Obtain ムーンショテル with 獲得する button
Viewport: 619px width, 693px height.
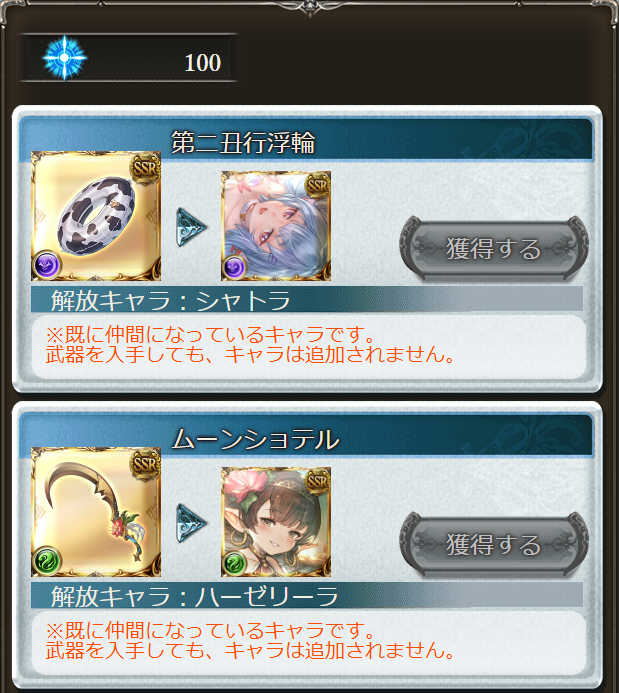pyautogui.click(x=494, y=545)
